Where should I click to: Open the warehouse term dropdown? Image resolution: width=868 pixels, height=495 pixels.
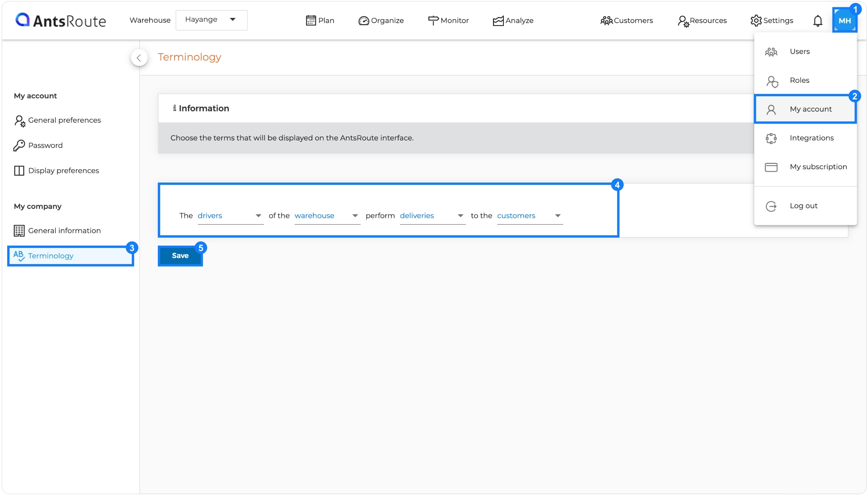coord(327,216)
